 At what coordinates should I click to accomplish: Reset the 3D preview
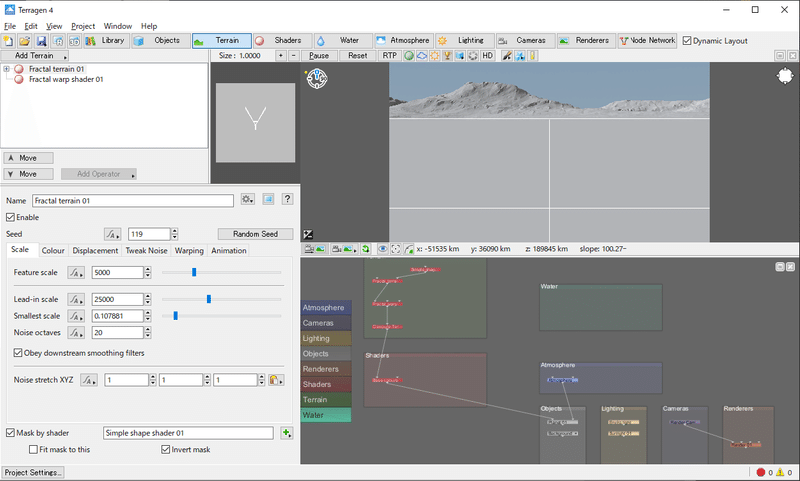coord(358,56)
